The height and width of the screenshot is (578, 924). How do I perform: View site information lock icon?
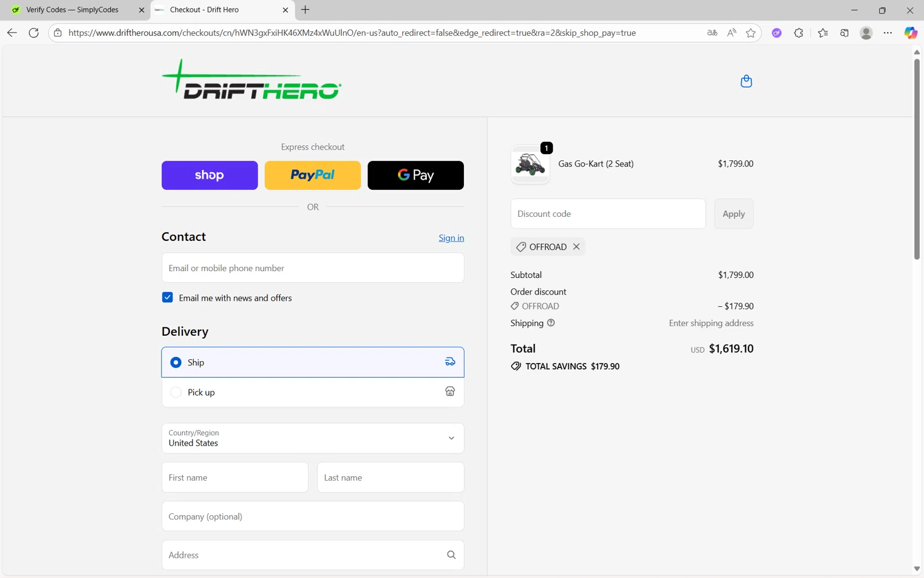tap(58, 33)
